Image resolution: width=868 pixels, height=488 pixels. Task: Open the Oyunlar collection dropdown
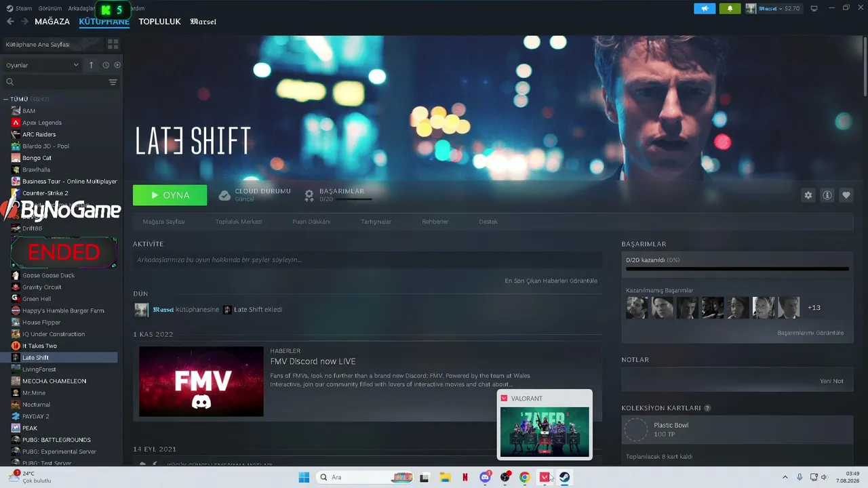(42, 65)
